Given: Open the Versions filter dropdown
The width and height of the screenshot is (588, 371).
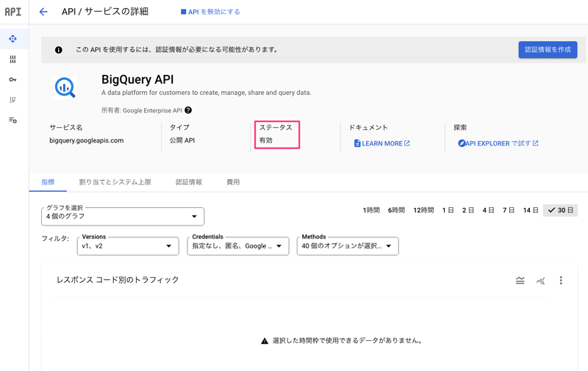Looking at the screenshot, I should pyautogui.click(x=128, y=246).
